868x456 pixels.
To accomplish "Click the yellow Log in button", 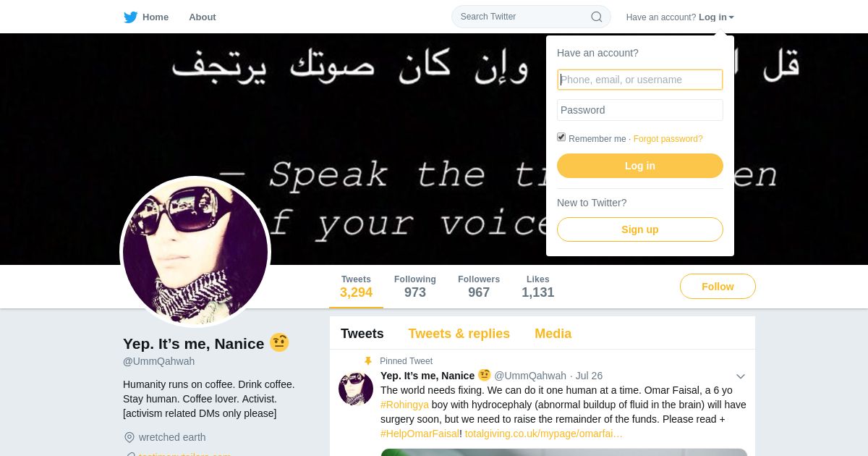I will click(x=640, y=166).
